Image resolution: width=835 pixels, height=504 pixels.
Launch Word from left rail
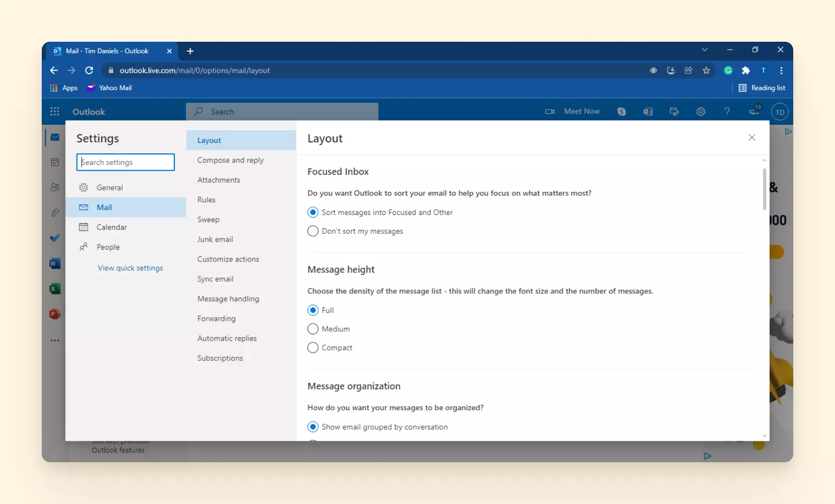(x=55, y=263)
